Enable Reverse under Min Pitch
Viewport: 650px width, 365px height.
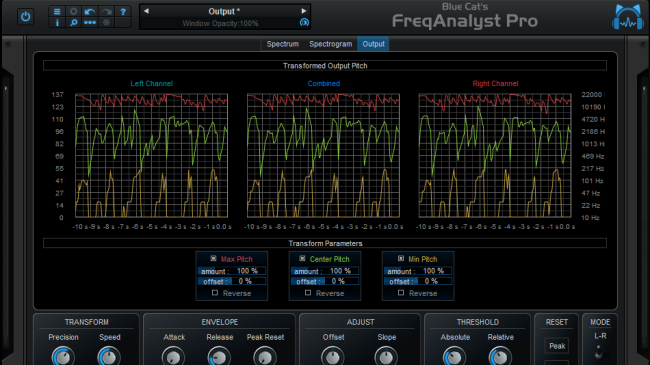(x=401, y=293)
